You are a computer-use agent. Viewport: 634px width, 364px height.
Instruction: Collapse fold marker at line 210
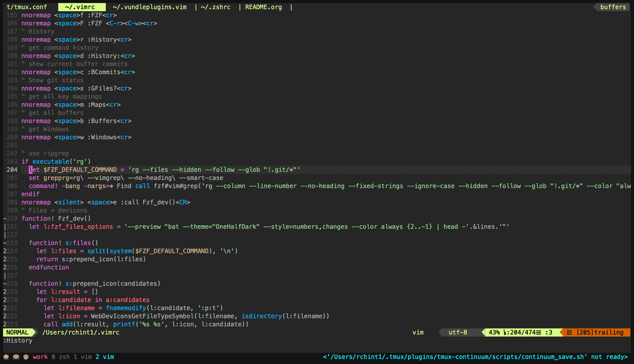(5, 219)
